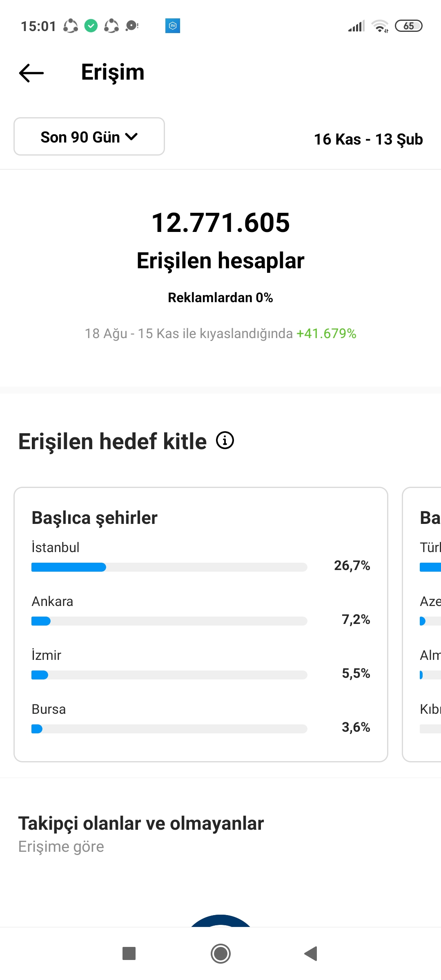Tap the back arrow next to Erişim

click(x=31, y=73)
